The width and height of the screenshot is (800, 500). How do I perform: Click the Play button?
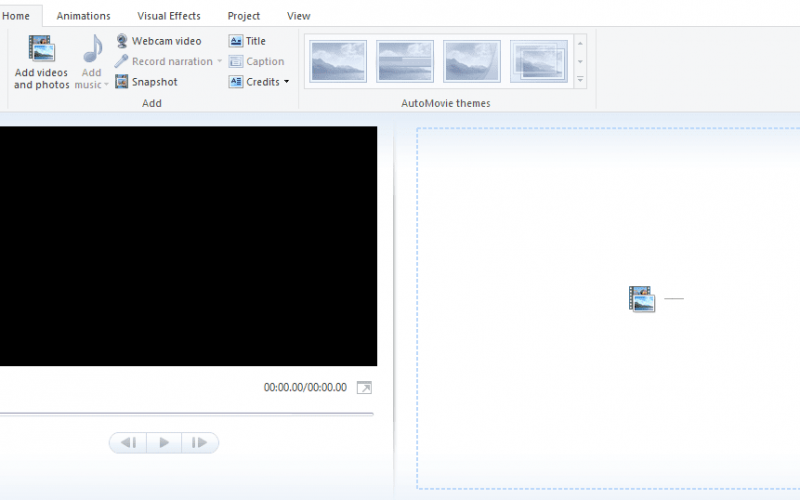pos(164,442)
